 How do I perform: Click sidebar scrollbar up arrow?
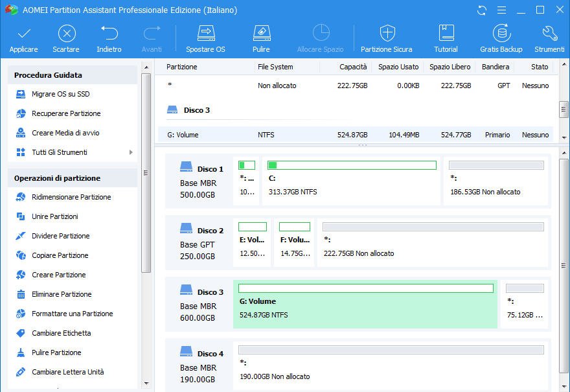[x=146, y=67]
